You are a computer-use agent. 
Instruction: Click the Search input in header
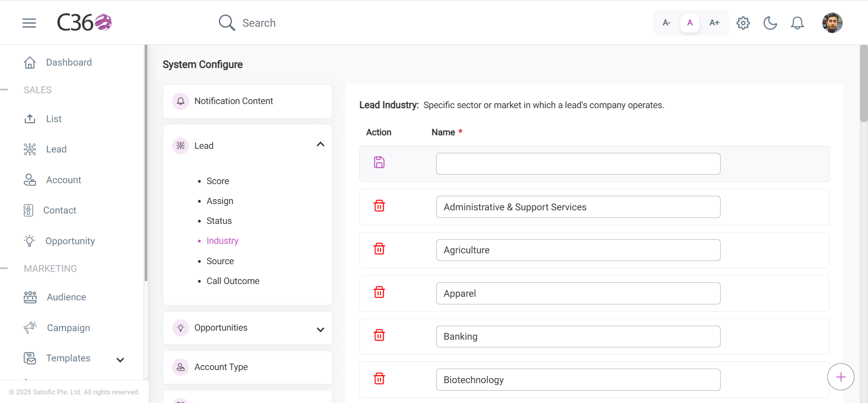click(x=259, y=23)
